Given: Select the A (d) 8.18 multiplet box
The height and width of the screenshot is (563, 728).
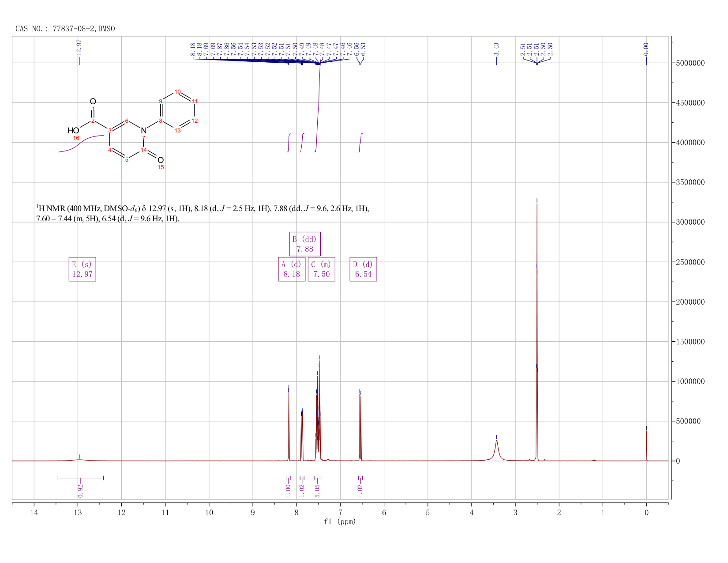Looking at the screenshot, I should pos(292,269).
